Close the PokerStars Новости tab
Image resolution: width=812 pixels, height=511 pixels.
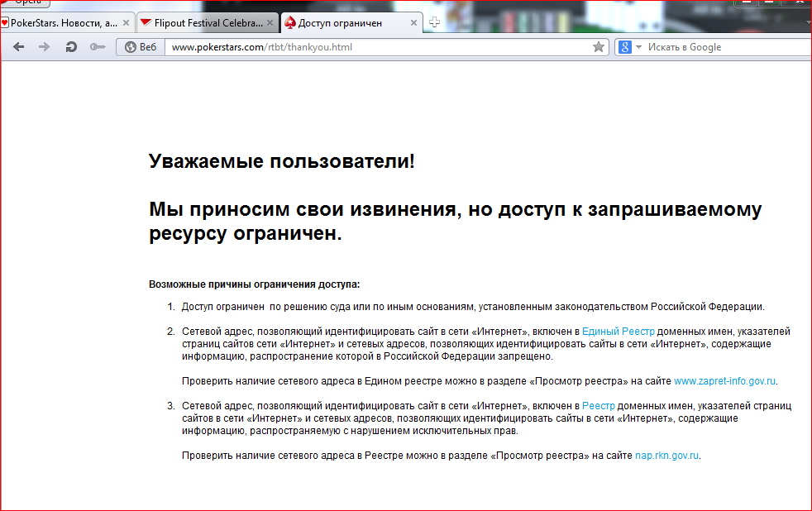coord(126,23)
